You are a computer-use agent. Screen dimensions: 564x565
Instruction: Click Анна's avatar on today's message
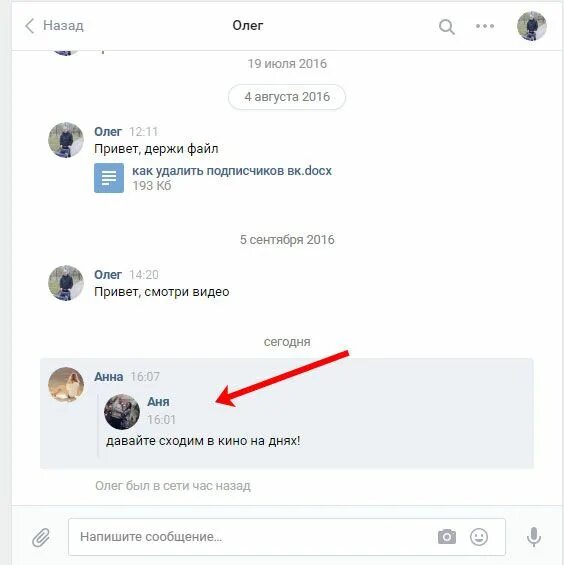(66, 384)
